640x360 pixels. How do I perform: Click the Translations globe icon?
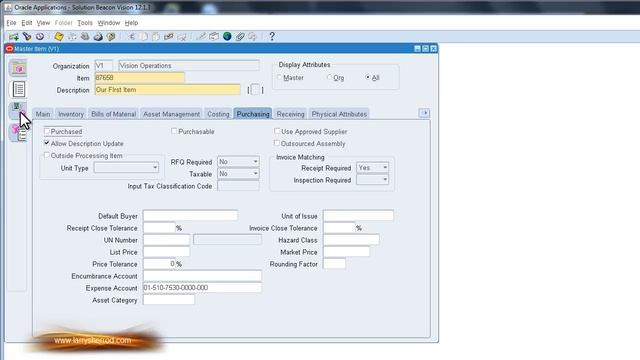click(x=227, y=37)
